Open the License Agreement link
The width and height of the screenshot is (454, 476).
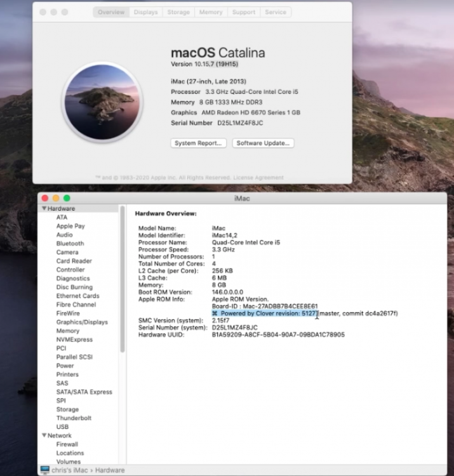click(x=258, y=178)
